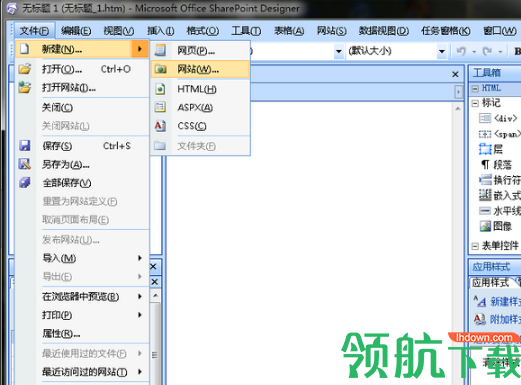Image resolution: width=521 pixels, height=385 pixels.
Task: Click the 附加样式表 icon
Action: (x=480, y=319)
